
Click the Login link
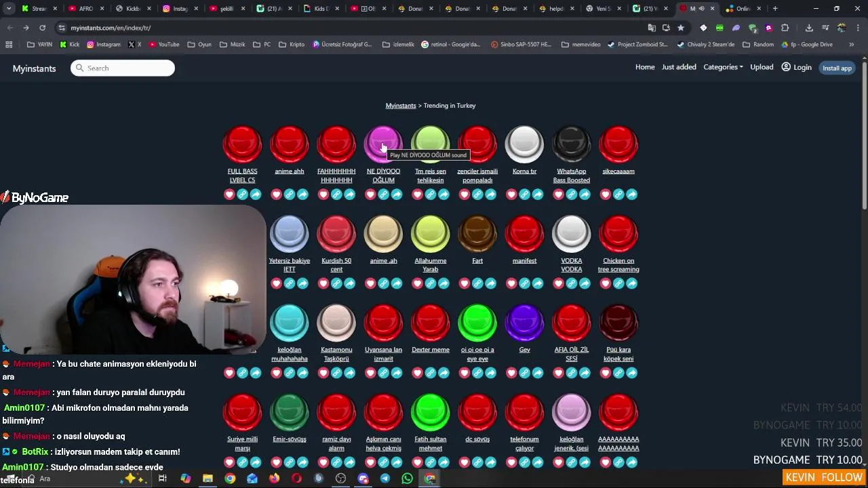796,67
